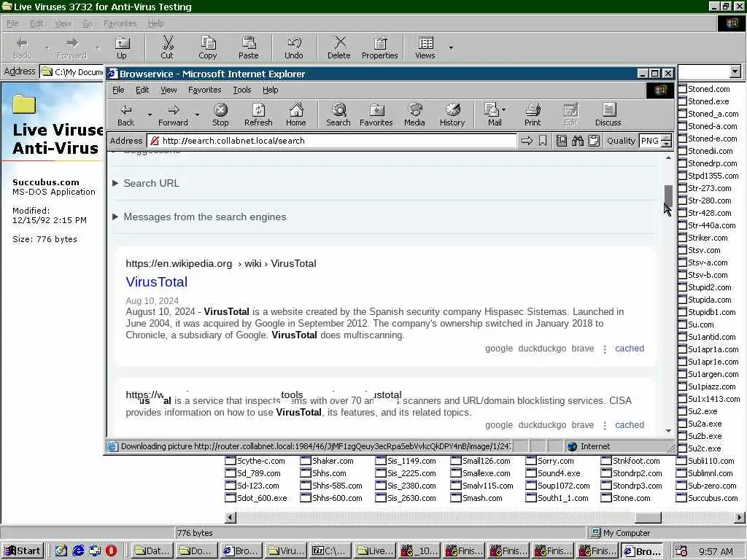Open cached link for the CISA result
Screen dimensions: 747x560
pyautogui.click(x=630, y=425)
